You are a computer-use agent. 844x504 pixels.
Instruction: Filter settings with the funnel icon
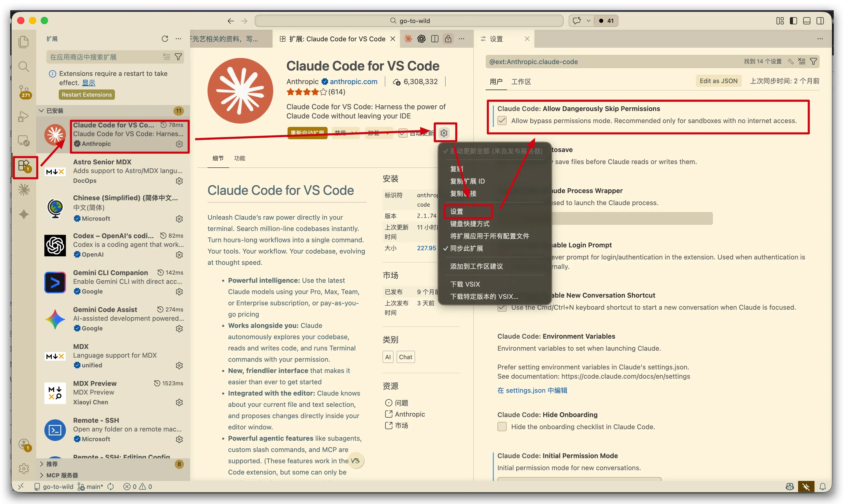click(813, 62)
